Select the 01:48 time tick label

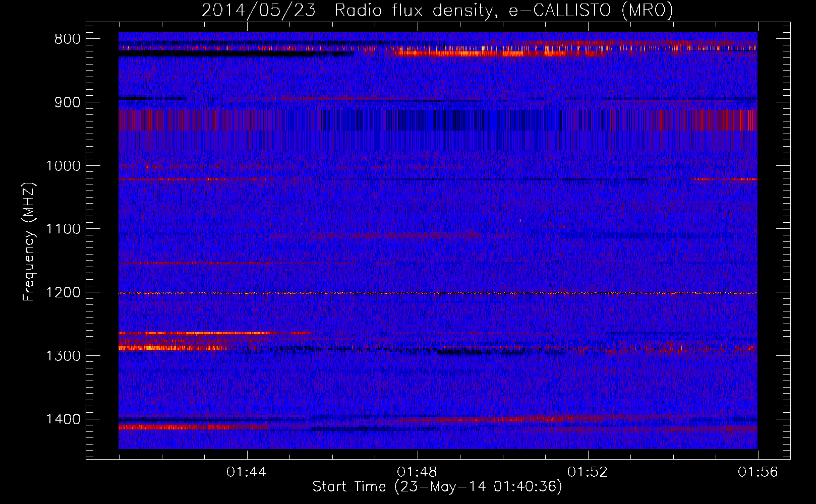click(x=417, y=472)
